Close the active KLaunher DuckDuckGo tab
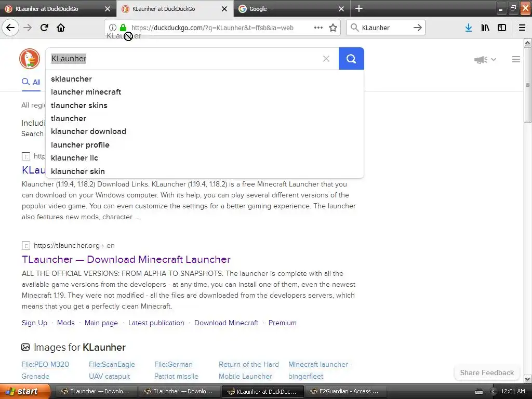Viewport: 532px width, 399px height. tap(224, 9)
